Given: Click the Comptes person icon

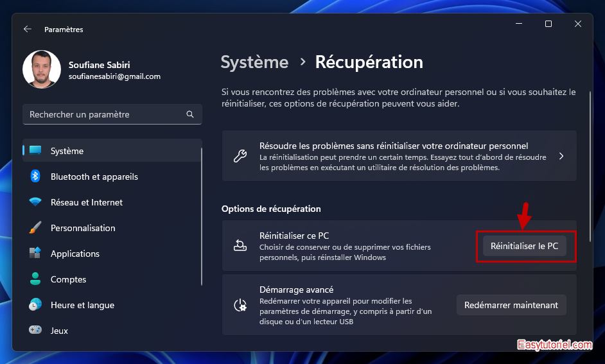Looking at the screenshot, I should pos(35,279).
